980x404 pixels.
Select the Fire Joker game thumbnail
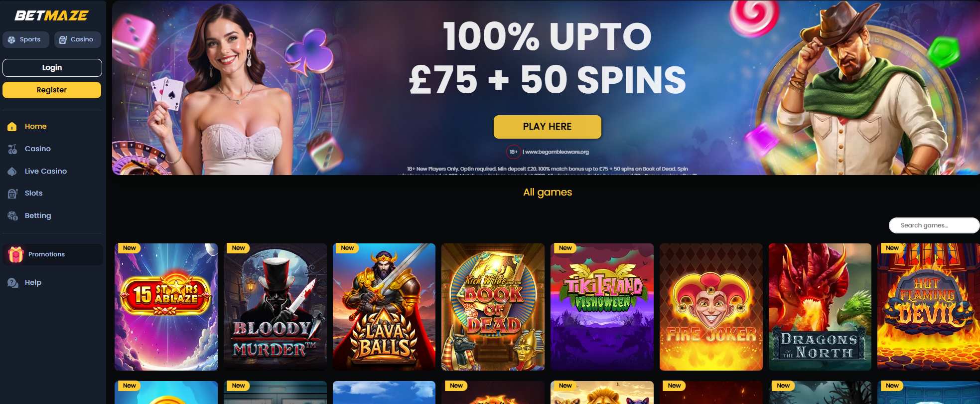(x=711, y=307)
